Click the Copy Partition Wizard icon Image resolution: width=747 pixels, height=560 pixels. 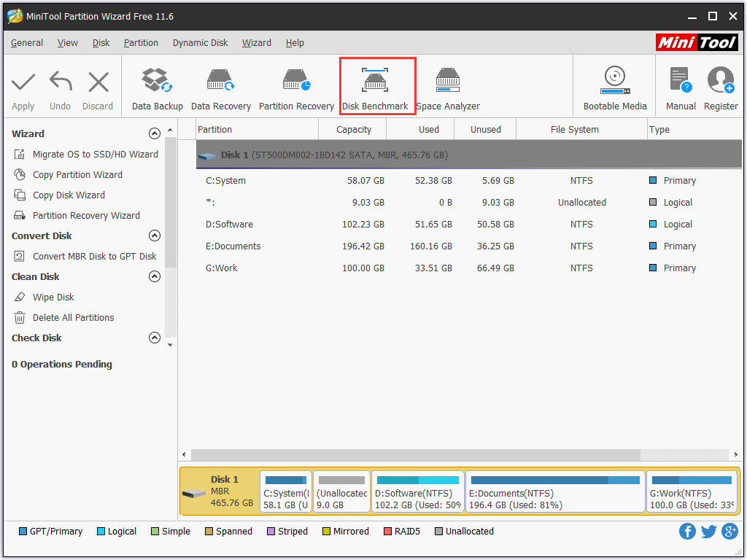tap(20, 175)
